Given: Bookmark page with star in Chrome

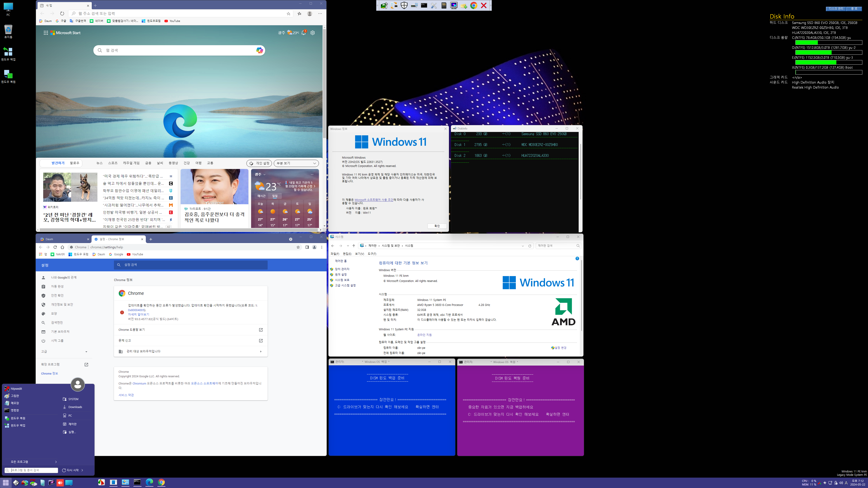Looking at the screenshot, I should click(298, 247).
